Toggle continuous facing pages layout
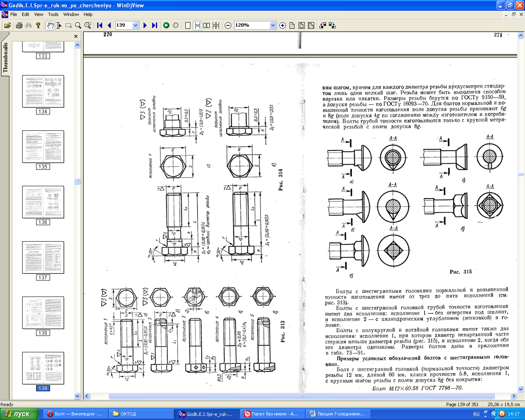The height and width of the screenshot is (420, 525). point(216,25)
